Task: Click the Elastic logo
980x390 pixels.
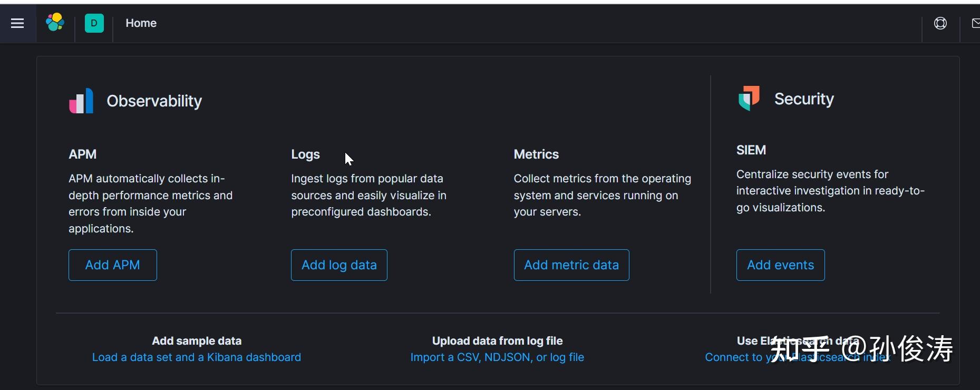Action: (55, 23)
